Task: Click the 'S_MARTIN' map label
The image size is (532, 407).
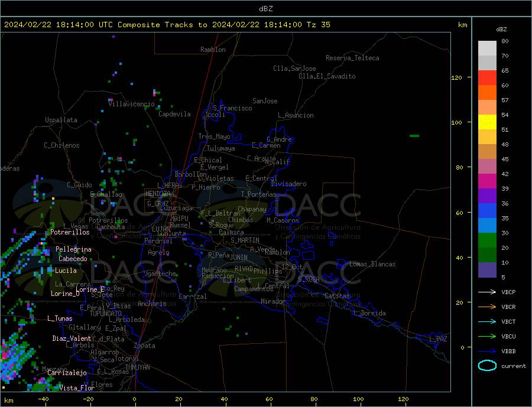Action: 245,240
